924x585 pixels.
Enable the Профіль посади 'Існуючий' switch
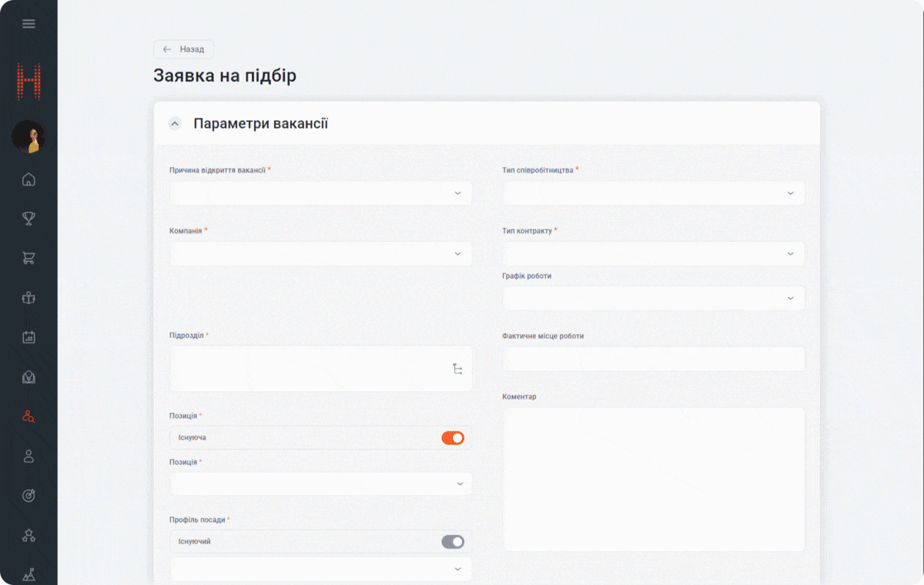pyautogui.click(x=453, y=542)
